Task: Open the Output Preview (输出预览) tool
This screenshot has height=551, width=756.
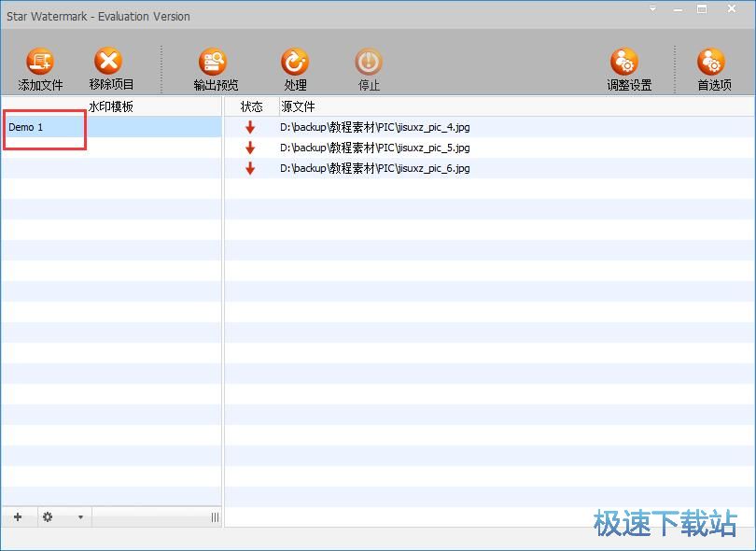Action: click(x=214, y=64)
